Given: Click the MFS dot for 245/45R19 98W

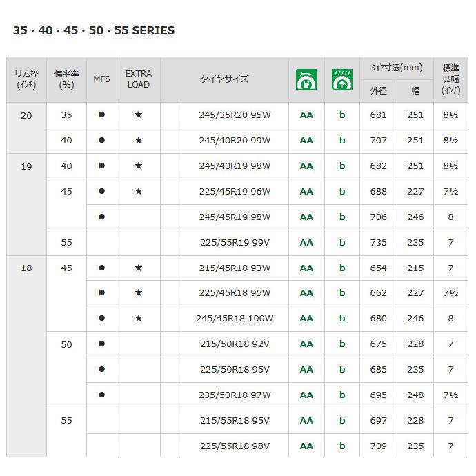Looking at the screenshot, I should (x=101, y=217).
